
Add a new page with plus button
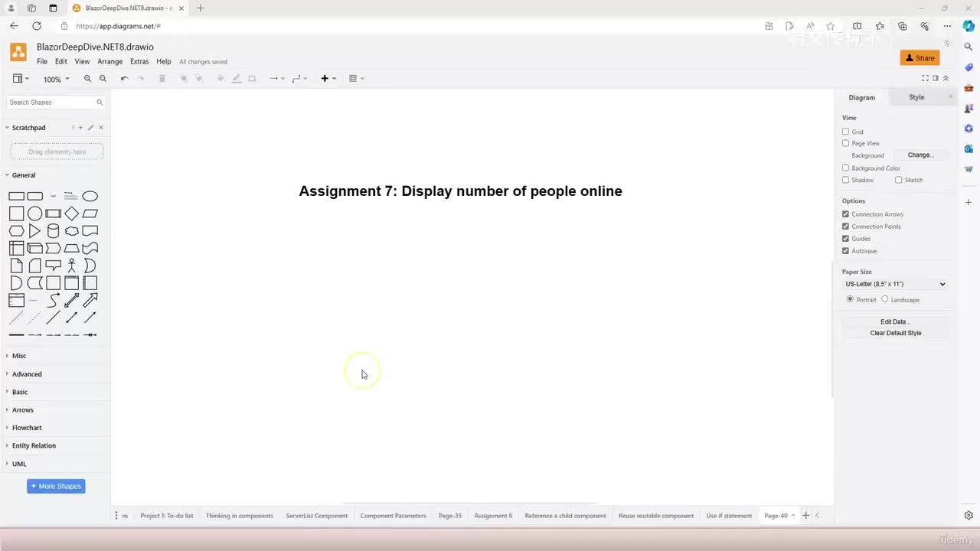[x=805, y=516]
